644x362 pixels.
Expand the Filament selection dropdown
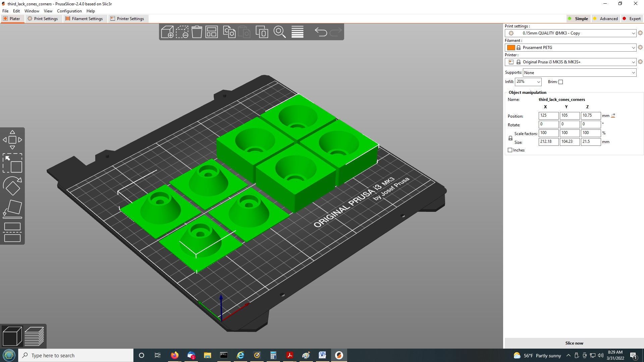pyautogui.click(x=633, y=47)
